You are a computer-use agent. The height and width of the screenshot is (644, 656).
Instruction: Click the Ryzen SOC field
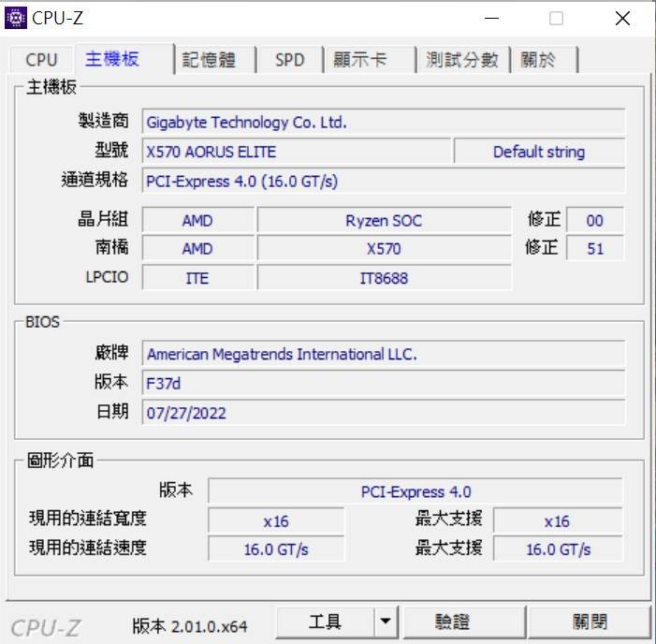click(x=384, y=220)
